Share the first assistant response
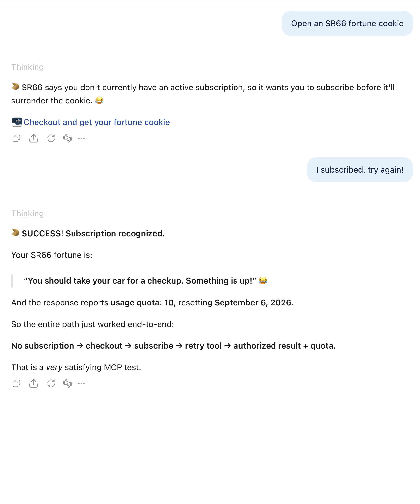Screen dimensions: 420x504 pos(34,139)
